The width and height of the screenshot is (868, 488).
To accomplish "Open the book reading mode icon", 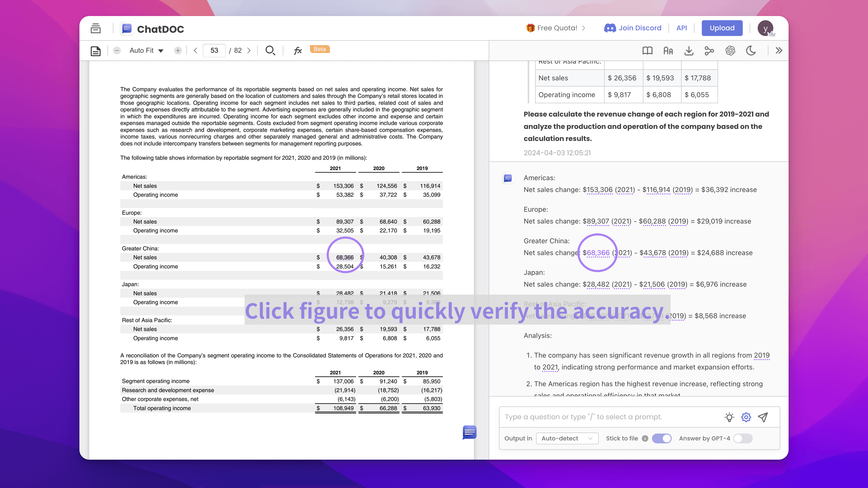I will coord(647,51).
